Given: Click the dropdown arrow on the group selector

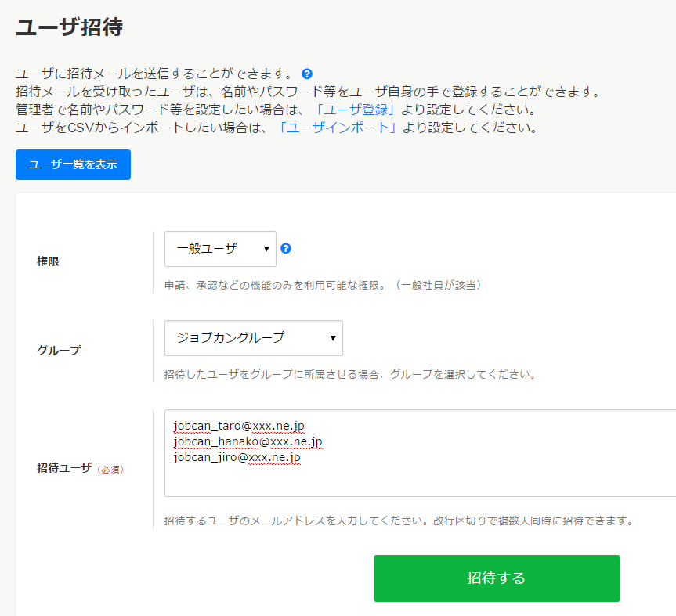Looking at the screenshot, I should 333,337.
